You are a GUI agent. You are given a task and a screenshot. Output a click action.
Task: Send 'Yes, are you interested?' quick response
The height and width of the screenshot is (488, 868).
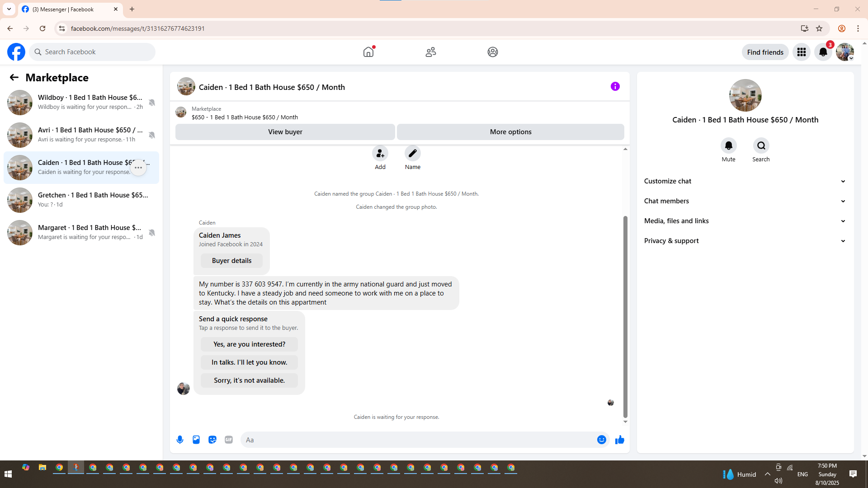click(249, 344)
